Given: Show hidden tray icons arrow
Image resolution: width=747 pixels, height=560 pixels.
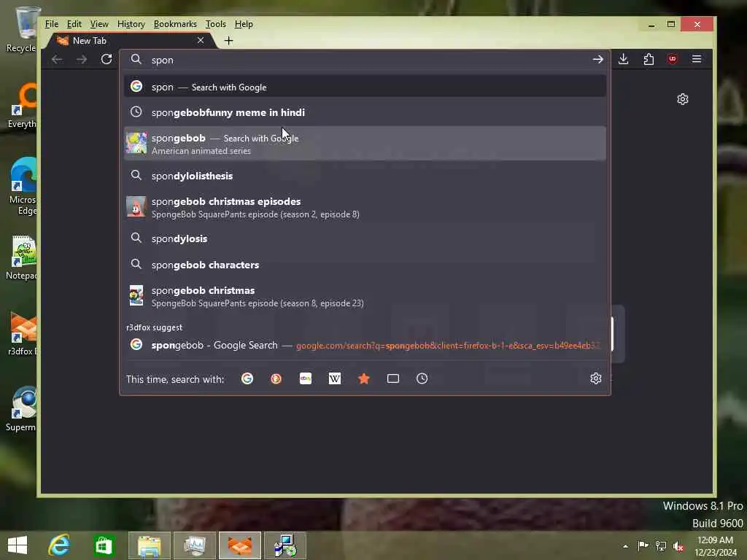Looking at the screenshot, I should point(625,545).
